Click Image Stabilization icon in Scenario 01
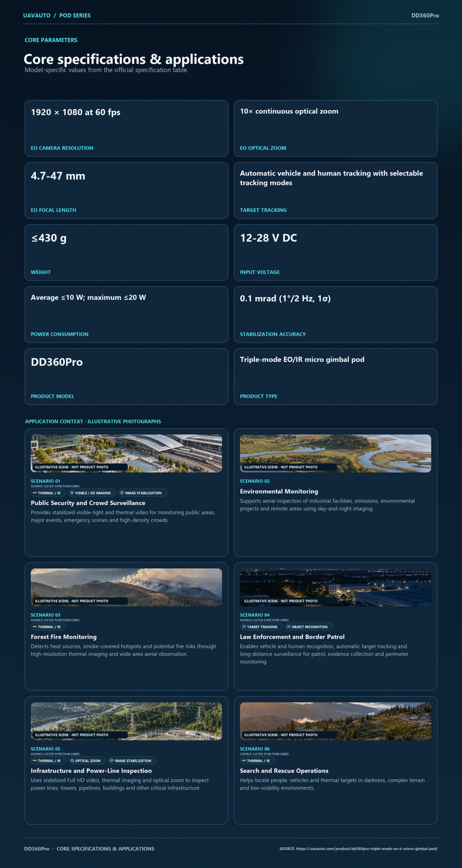Viewport: 462px width, 868px height. coord(122,493)
